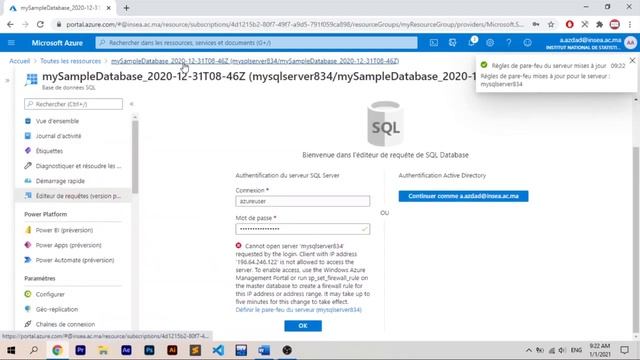Go to Accueil breadcrumb
Viewport: 640px width, 360px height.
pos(20,61)
